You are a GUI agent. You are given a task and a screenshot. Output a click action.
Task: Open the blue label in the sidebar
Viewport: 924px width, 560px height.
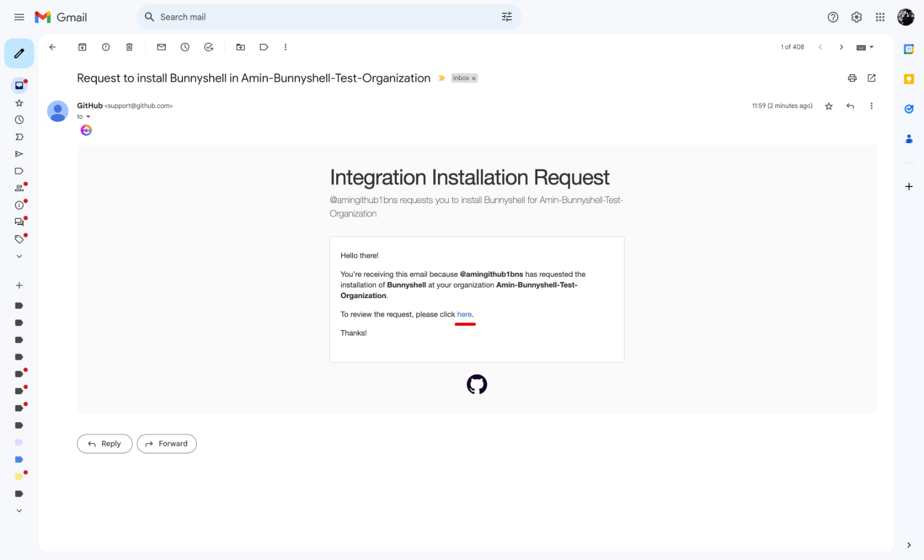[x=19, y=460]
